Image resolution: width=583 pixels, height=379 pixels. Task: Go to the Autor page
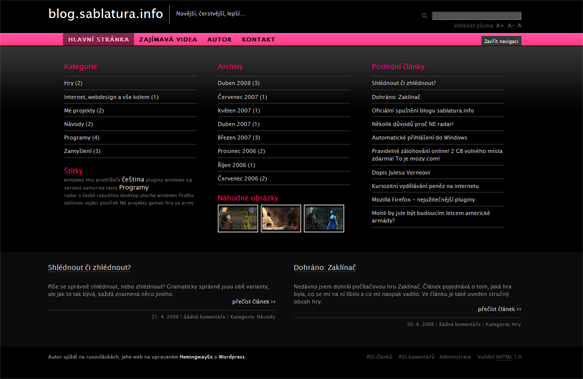(x=219, y=39)
